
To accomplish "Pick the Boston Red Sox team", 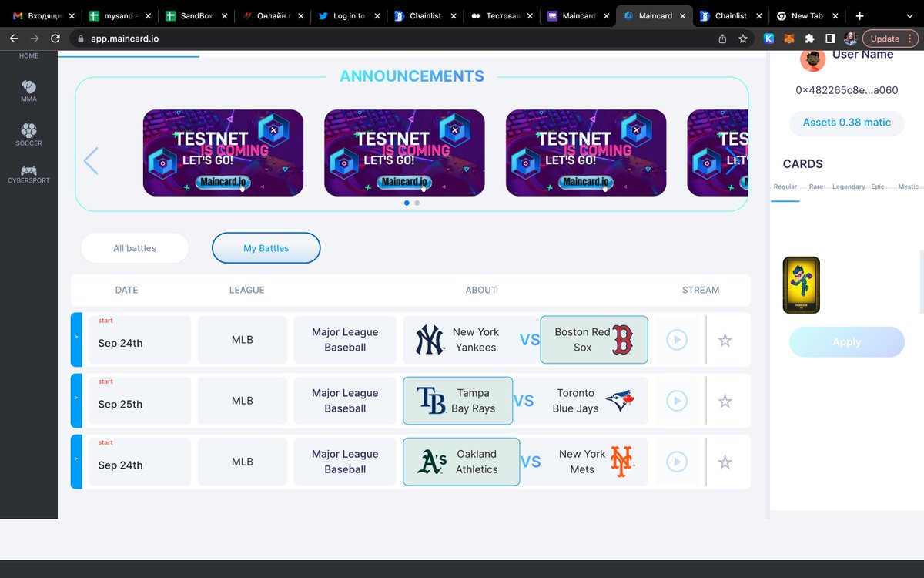I will [x=594, y=340].
